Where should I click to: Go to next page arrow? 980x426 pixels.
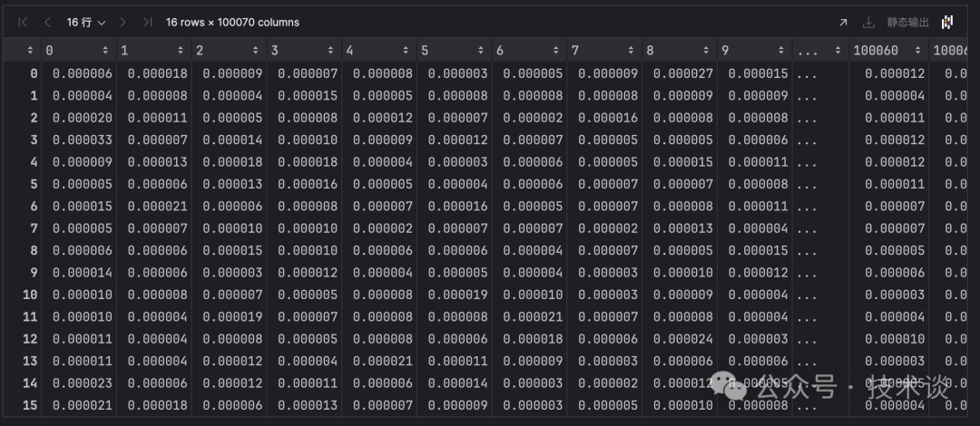pos(122,23)
